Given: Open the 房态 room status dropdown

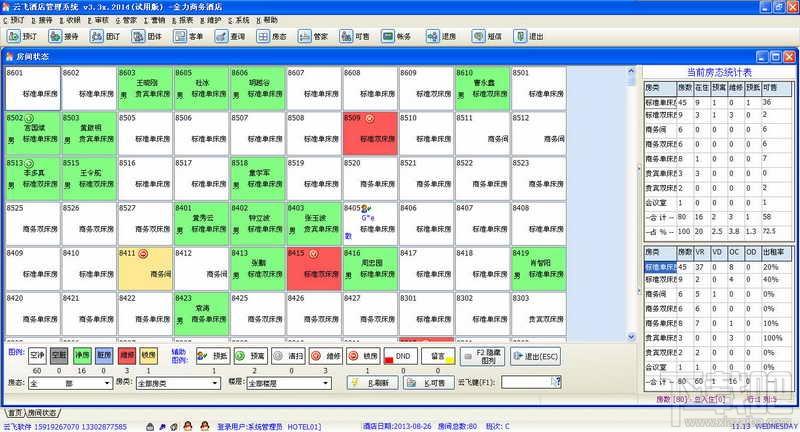Looking at the screenshot, I should tap(70, 383).
